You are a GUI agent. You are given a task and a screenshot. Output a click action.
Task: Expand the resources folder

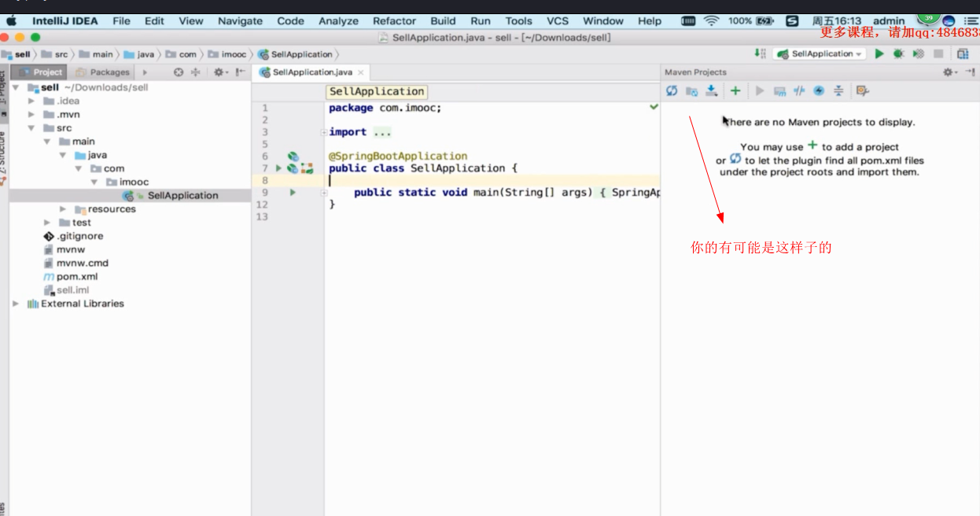63,209
